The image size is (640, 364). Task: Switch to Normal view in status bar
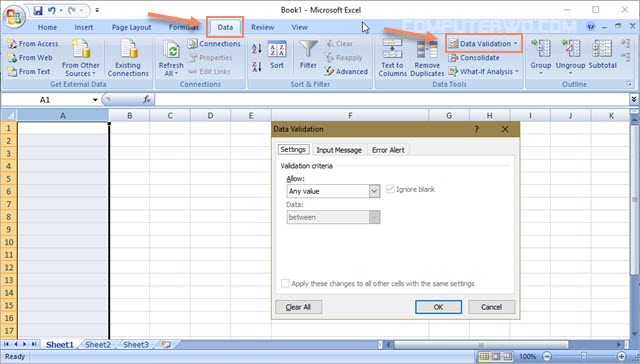click(484, 357)
